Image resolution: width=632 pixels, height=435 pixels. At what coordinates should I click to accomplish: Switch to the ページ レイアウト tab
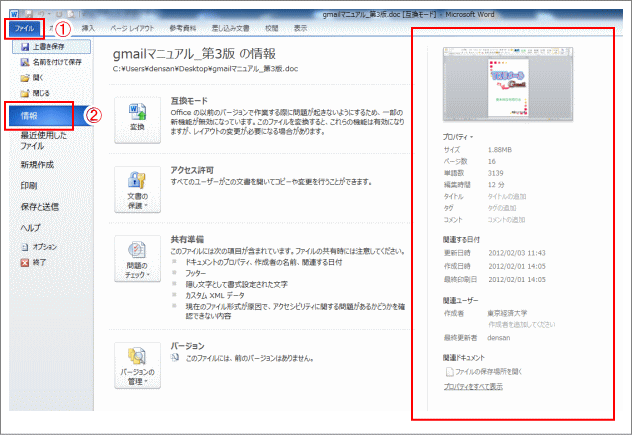132,28
